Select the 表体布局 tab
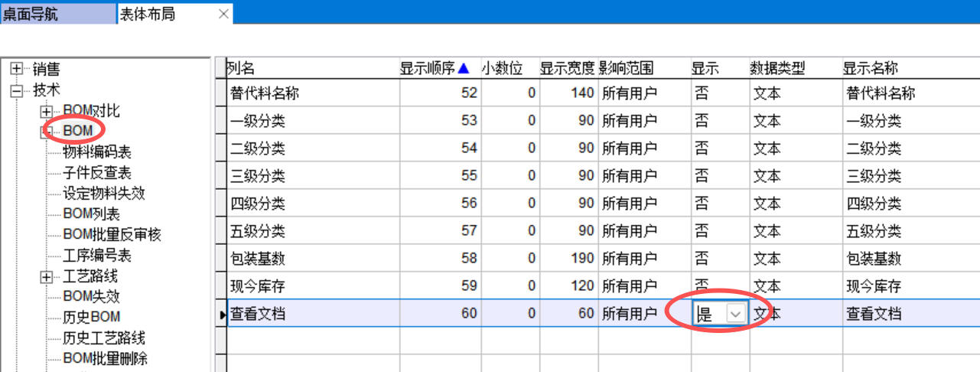 147,14
